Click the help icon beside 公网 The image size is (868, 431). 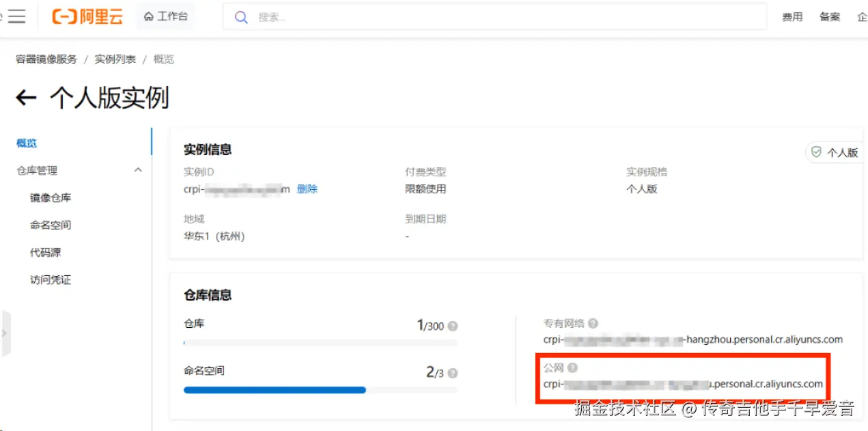click(x=572, y=367)
